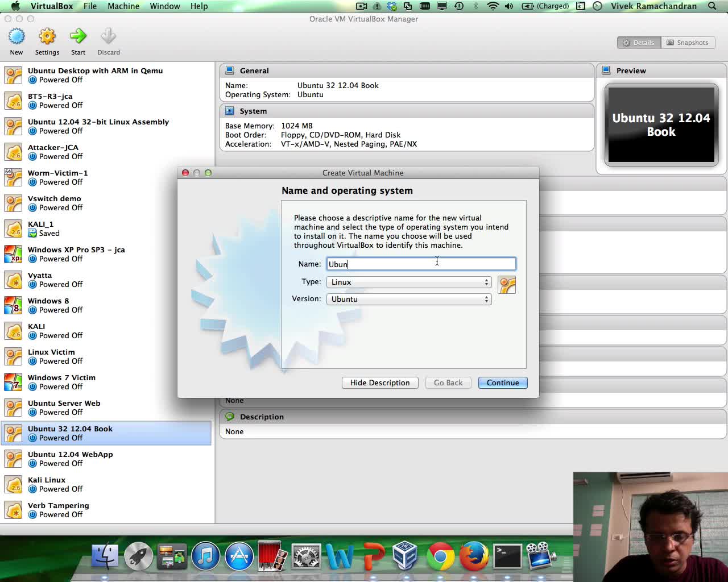Open Firefox from the Dock
Viewport: 728px width, 582px height.
click(474, 556)
